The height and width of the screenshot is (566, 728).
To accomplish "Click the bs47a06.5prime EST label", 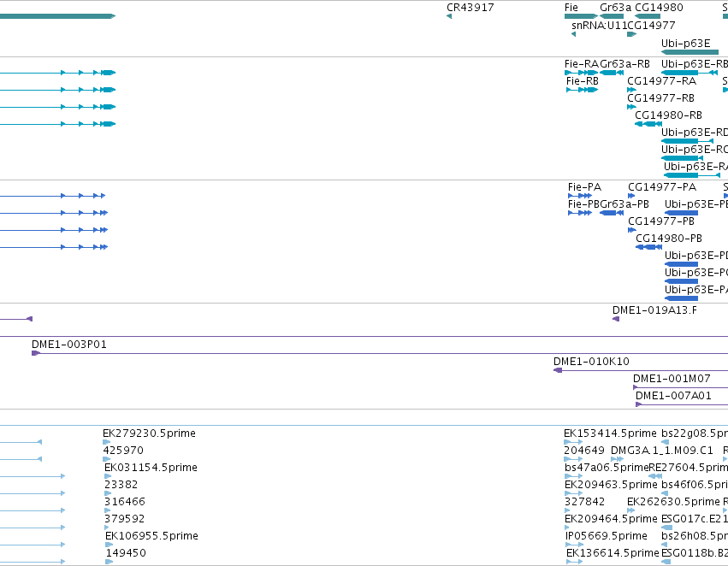I will 607,469.
